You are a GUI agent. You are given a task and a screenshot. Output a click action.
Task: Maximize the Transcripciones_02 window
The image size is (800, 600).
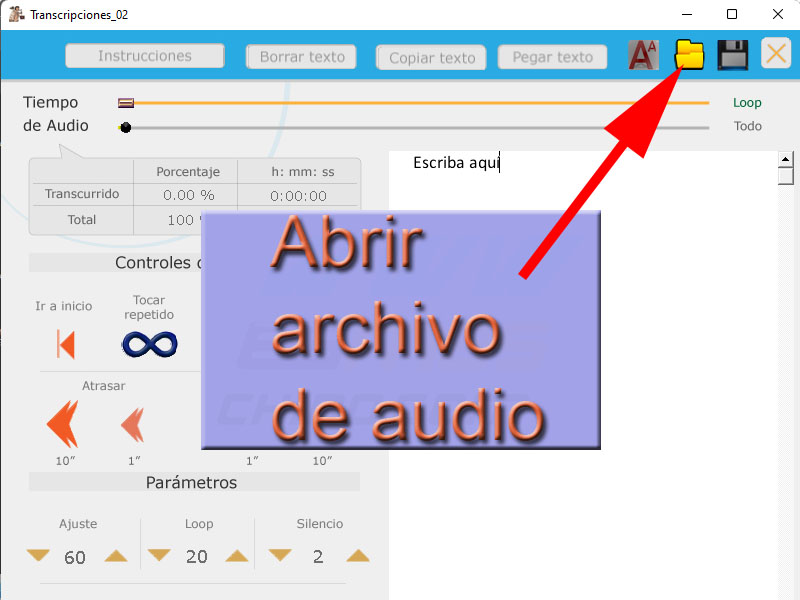(732, 14)
